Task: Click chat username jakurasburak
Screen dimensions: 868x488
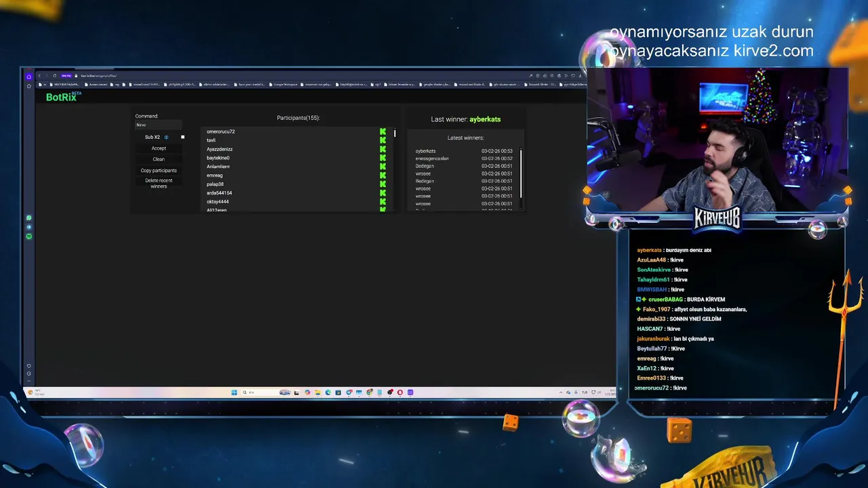Action: [654, 339]
